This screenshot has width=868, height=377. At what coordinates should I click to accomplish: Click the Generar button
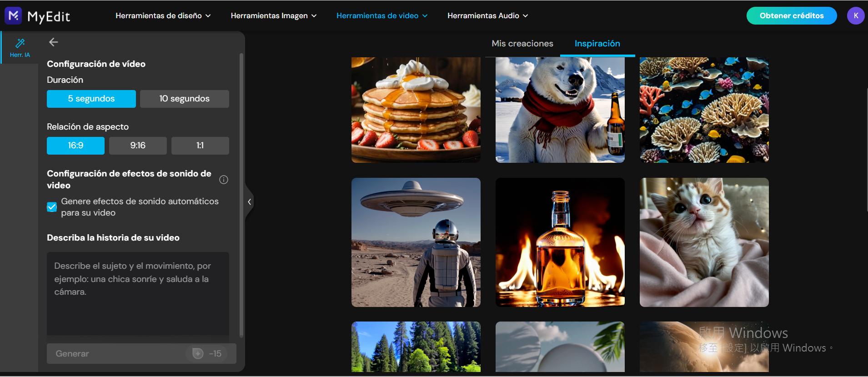coord(141,353)
